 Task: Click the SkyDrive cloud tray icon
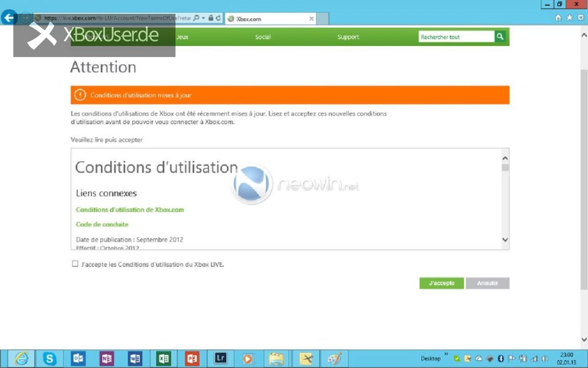pyautogui.click(x=479, y=358)
